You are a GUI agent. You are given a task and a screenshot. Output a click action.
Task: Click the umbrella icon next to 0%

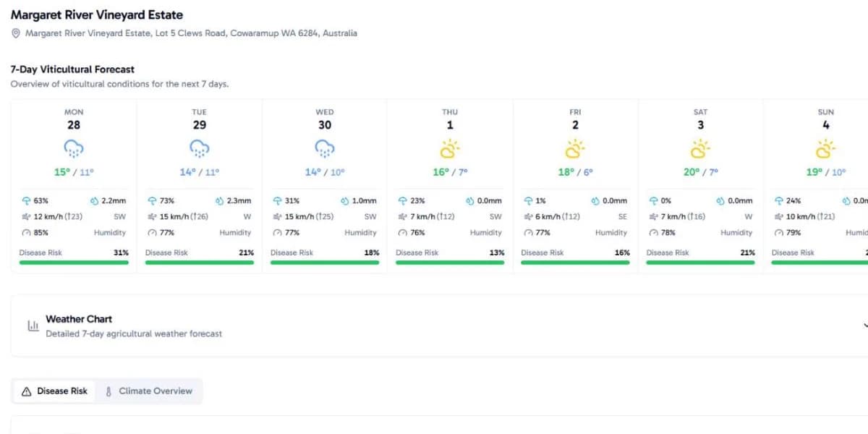click(653, 201)
